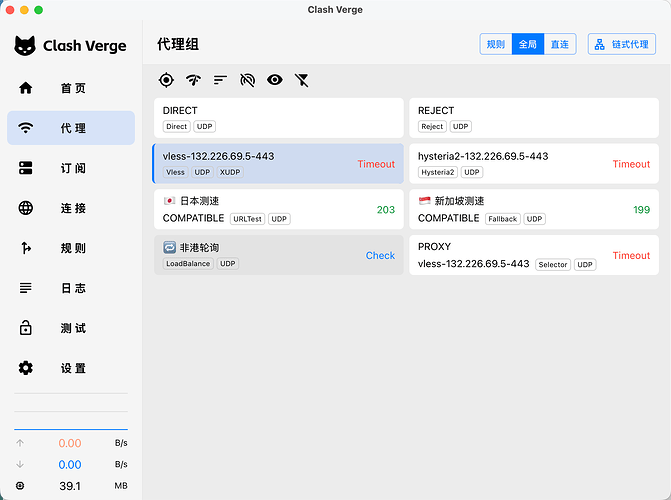Click the 非港轮询 load balance icon
671x500 pixels.
coord(169,247)
